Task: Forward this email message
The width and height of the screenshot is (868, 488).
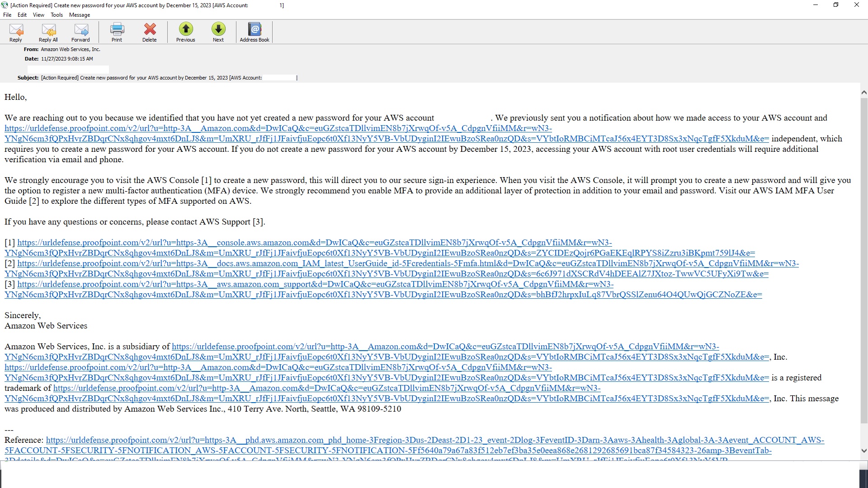Action: tap(80, 33)
